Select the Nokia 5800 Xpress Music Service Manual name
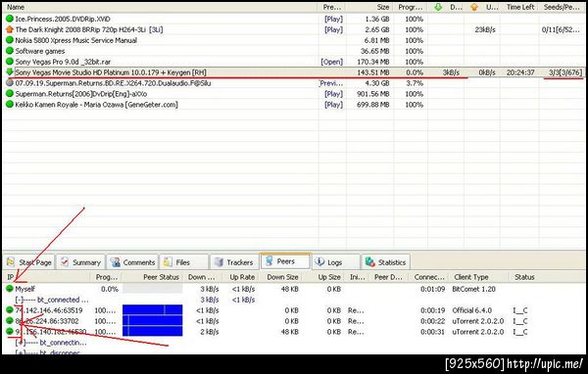Screen dimensions: 588x374 pyautogui.click(x=75, y=40)
